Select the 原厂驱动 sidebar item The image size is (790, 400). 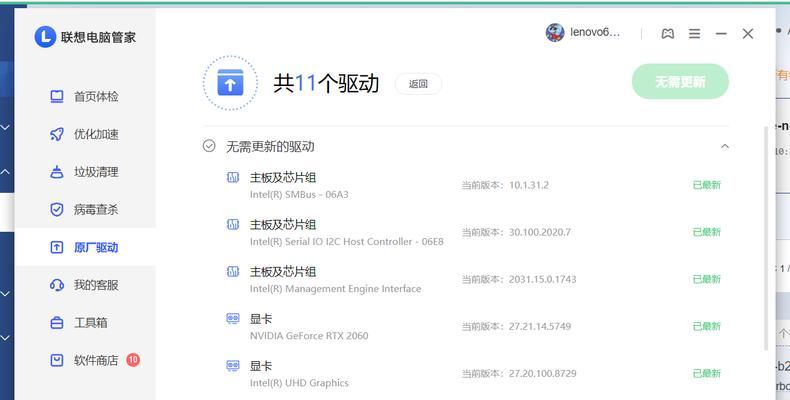point(85,247)
